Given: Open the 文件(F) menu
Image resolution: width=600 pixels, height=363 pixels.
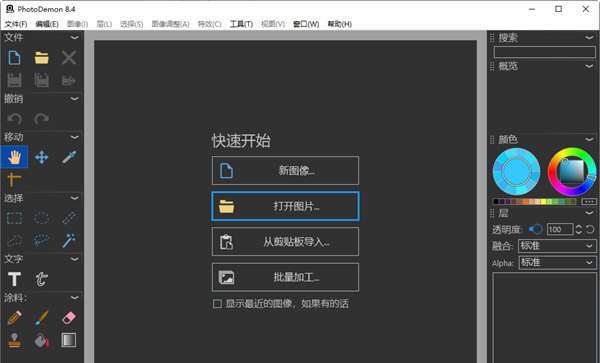Looking at the screenshot, I should point(16,24).
